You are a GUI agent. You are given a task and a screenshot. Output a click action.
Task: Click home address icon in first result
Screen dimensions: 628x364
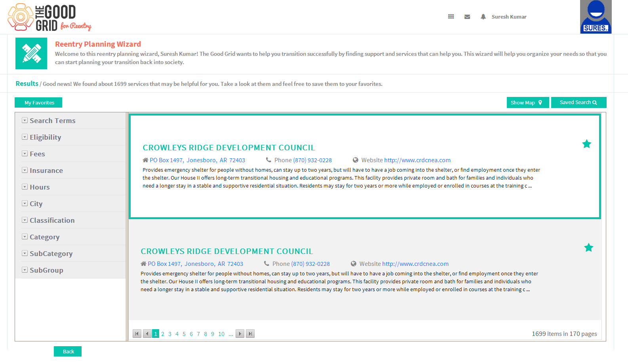tap(145, 160)
